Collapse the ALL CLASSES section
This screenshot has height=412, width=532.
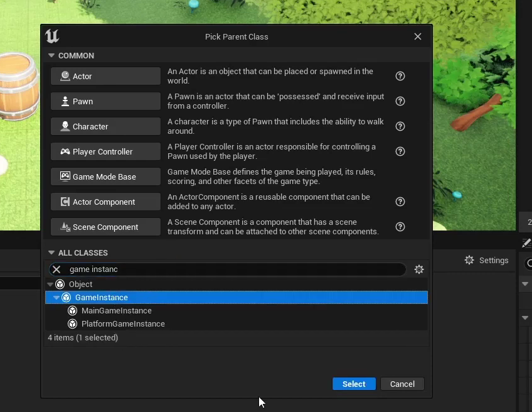[x=51, y=252]
